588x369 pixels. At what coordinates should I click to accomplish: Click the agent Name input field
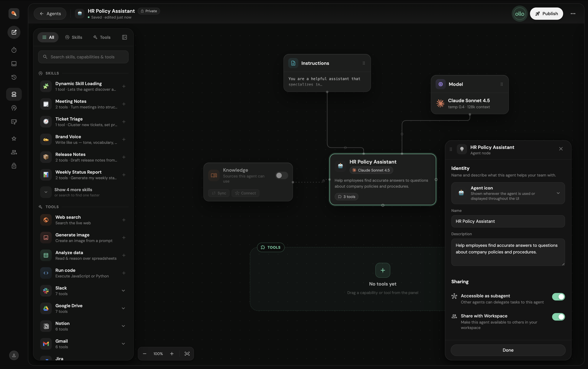pyautogui.click(x=508, y=221)
